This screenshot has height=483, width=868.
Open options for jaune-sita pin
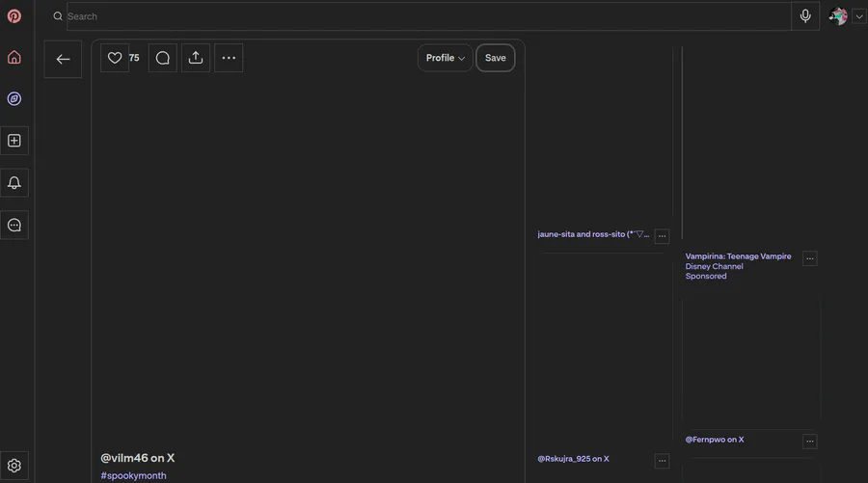662,236
